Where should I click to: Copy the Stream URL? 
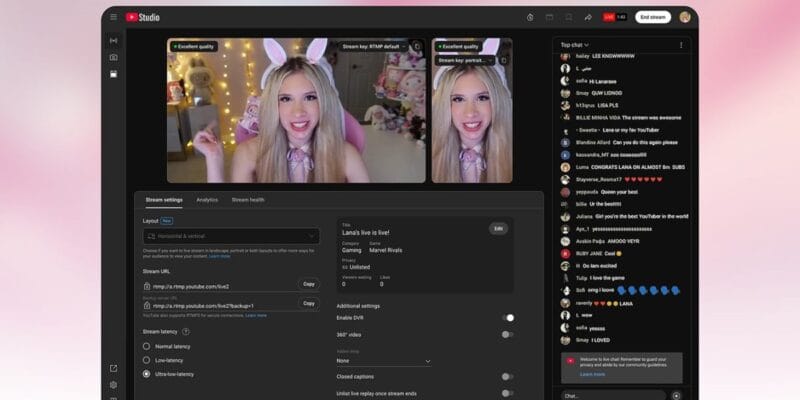(x=309, y=284)
